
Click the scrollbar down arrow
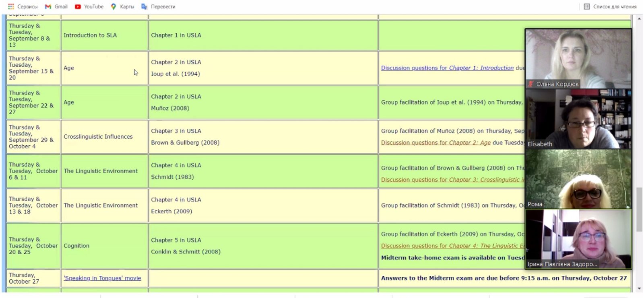point(639,288)
